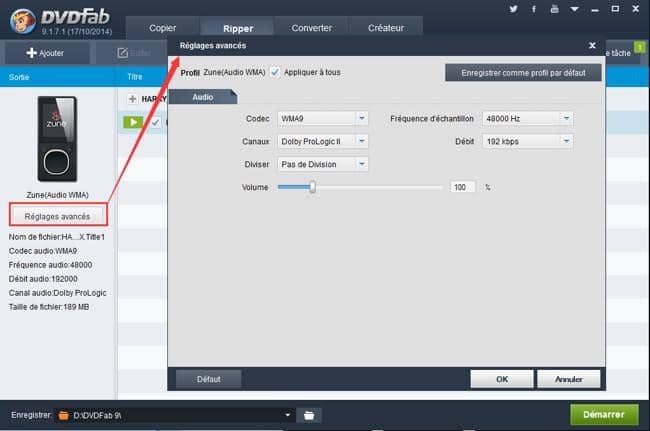Open the Débit 192 kbps dropdown

click(527, 141)
